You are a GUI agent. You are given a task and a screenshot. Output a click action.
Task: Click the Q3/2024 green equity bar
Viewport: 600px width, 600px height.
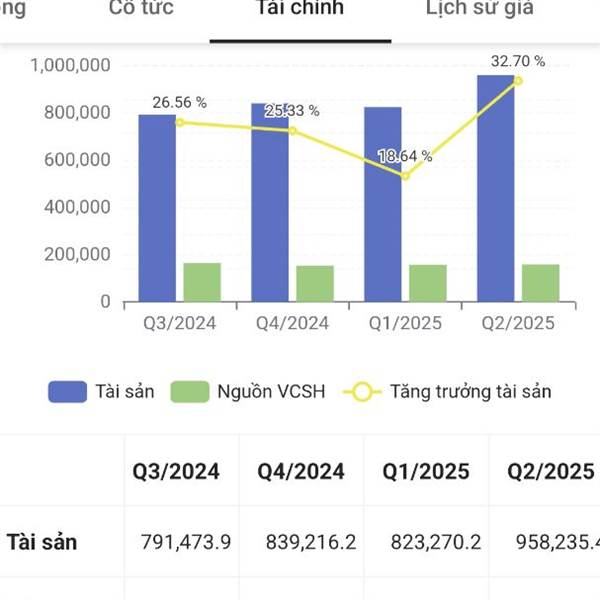click(x=202, y=282)
